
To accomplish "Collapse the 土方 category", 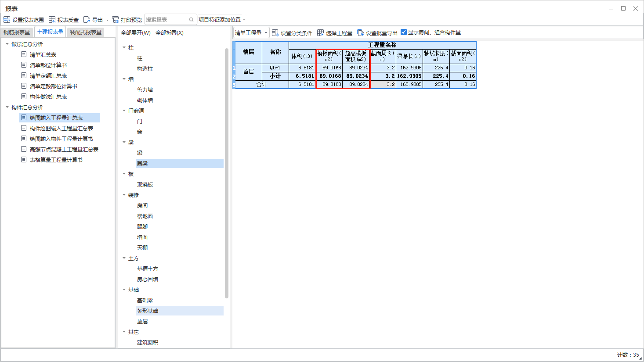I will tap(124, 258).
